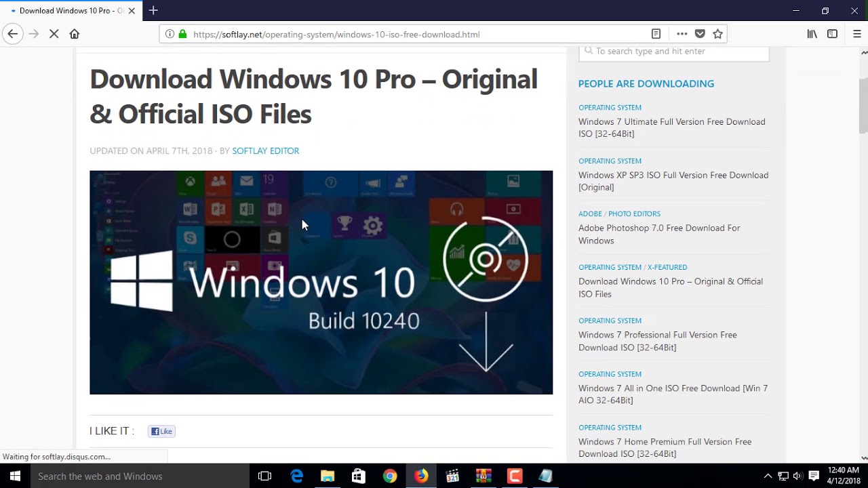
Task: Open page actions three-dot menu
Action: (682, 34)
